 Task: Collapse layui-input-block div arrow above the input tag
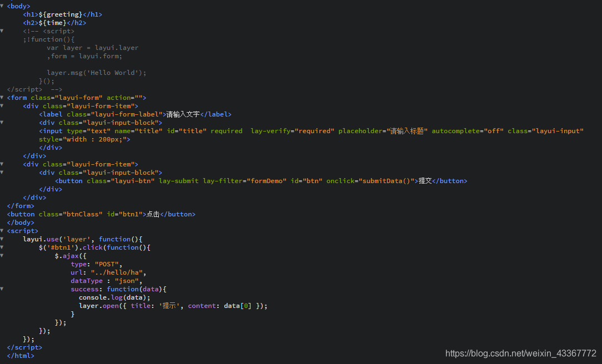2,123
